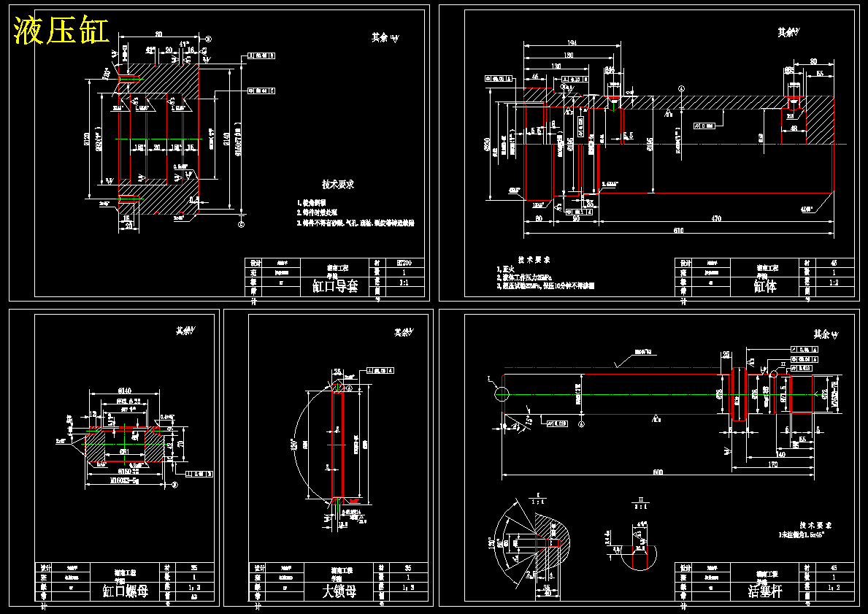Select the 缸口螺母 title block name
868x614 pixels.
point(126,591)
